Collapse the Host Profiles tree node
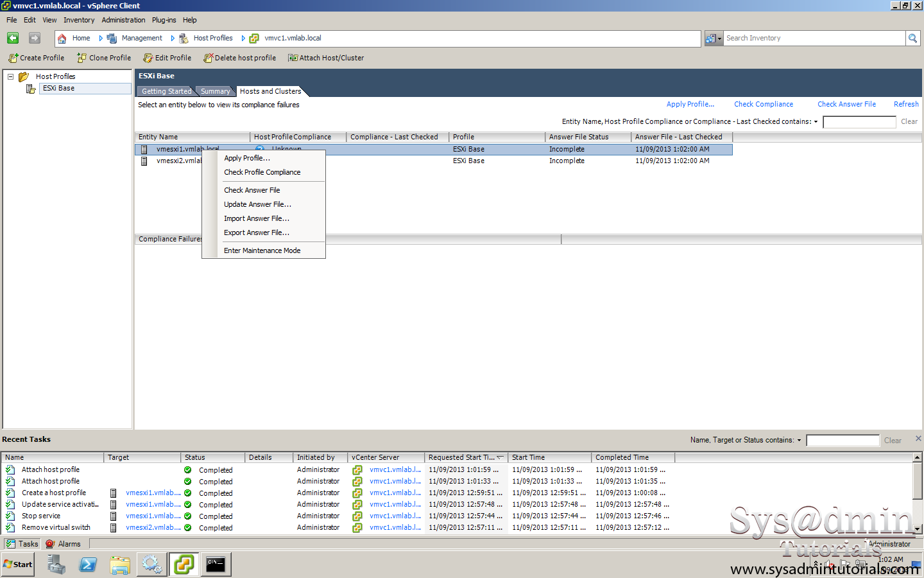Image resolution: width=924 pixels, height=578 pixels. (10, 76)
